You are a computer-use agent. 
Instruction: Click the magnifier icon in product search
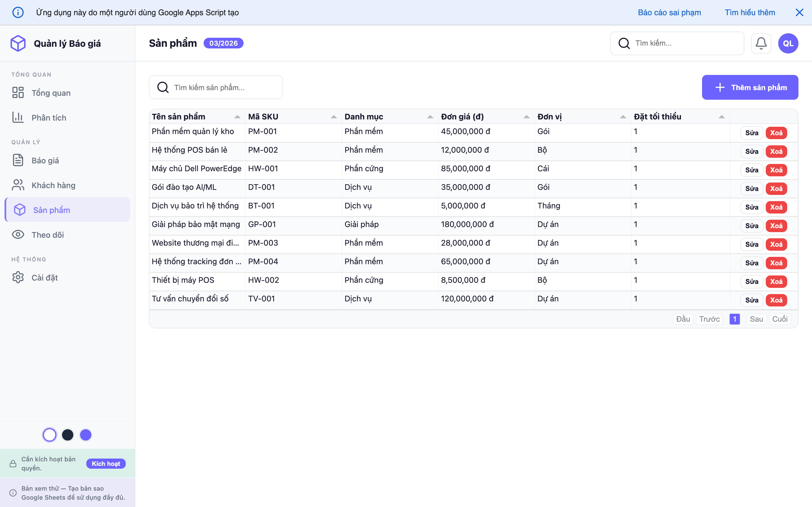(x=163, y=88)
